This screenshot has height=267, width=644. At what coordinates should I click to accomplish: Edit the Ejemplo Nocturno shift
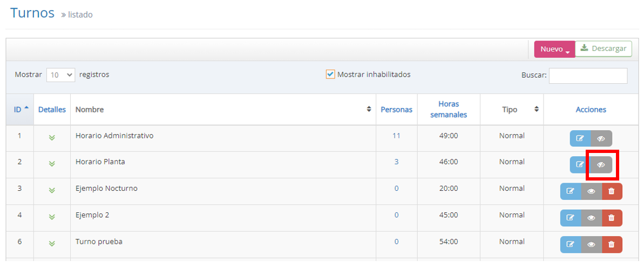(x=571, y=191)
